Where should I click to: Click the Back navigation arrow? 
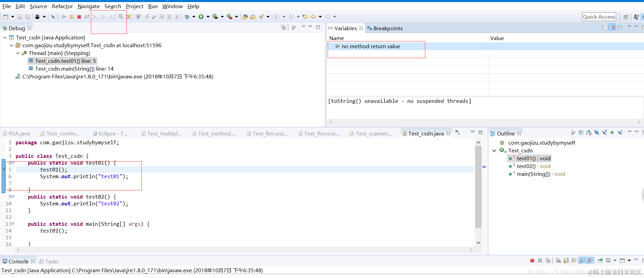(313, 17)
